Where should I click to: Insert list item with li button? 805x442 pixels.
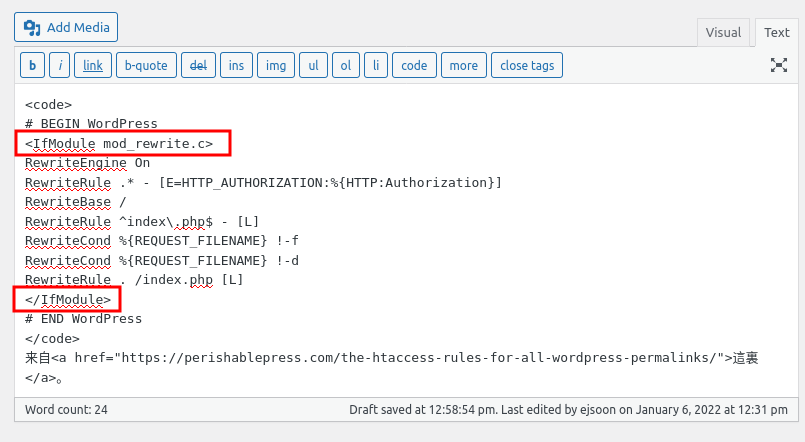click(375, 66)
